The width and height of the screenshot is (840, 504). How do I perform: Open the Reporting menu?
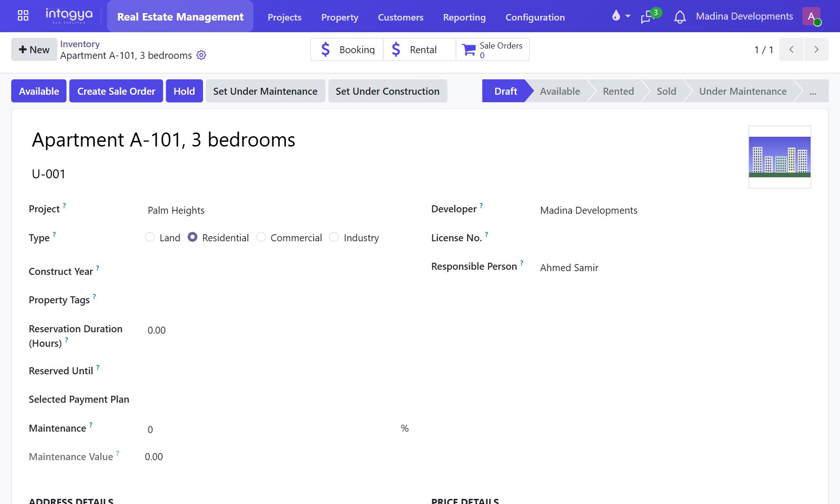pyautogui.click(x=464, y=17)
